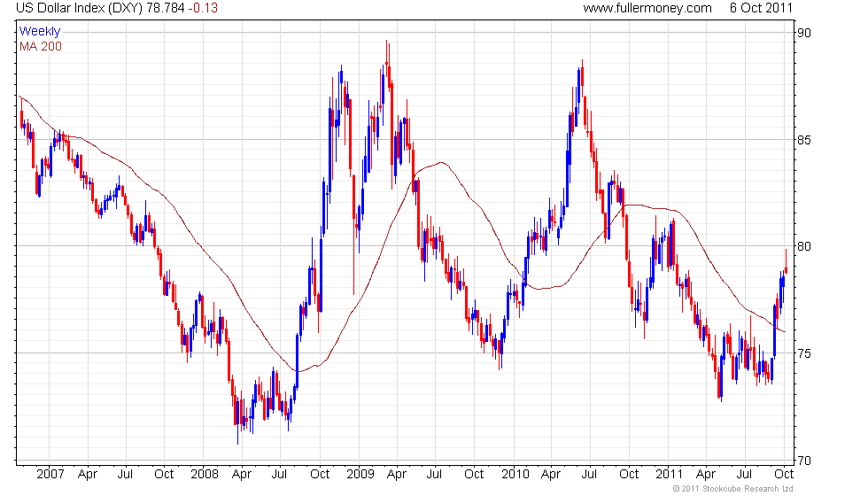The width and height of the screenshot is (868, 496).
Task: Click the 70 price axis label
Action: (804, 461)
